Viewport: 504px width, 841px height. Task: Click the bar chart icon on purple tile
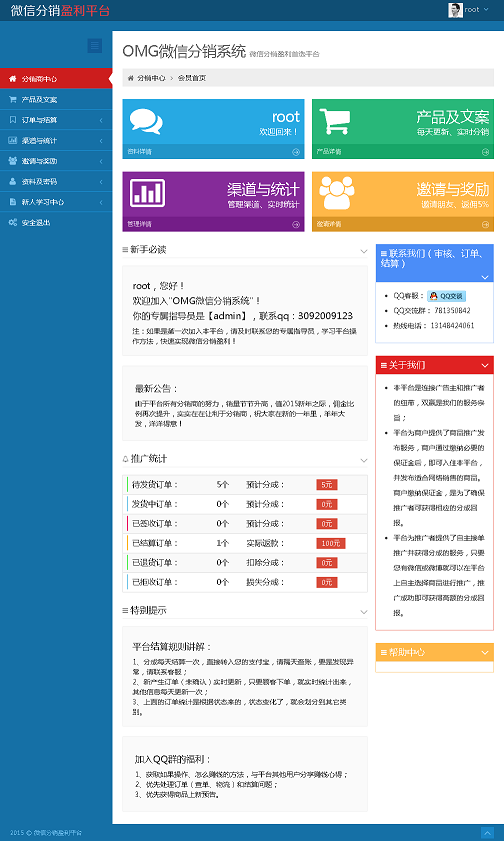pyautogui.click(x=147, y=193)
